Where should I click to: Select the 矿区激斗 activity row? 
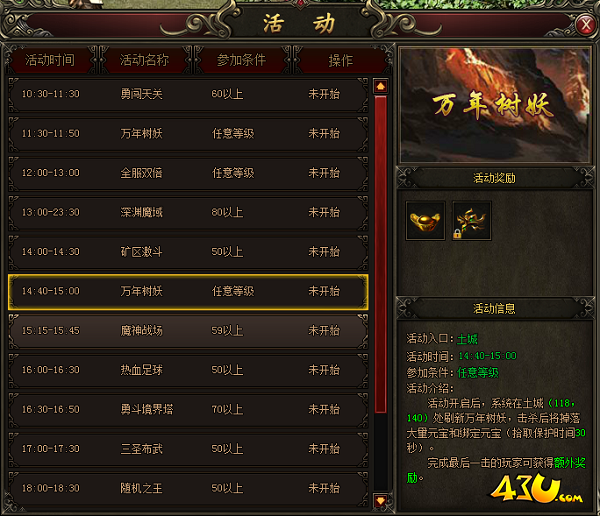(x=188, y=252)
